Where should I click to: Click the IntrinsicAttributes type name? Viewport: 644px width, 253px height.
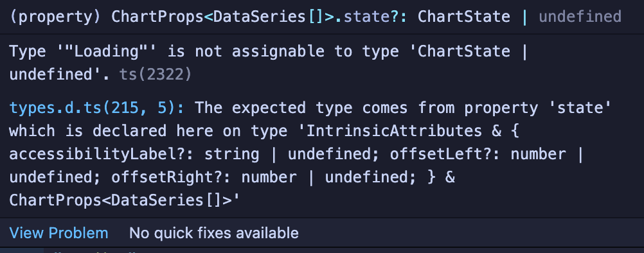point(394,131)
